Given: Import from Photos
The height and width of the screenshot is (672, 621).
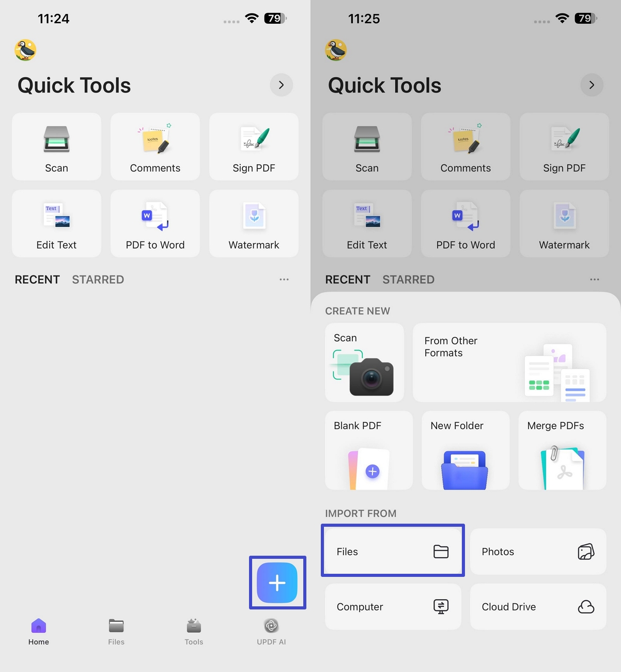Looking at the screenshot, I should click(x=538, y=552).
